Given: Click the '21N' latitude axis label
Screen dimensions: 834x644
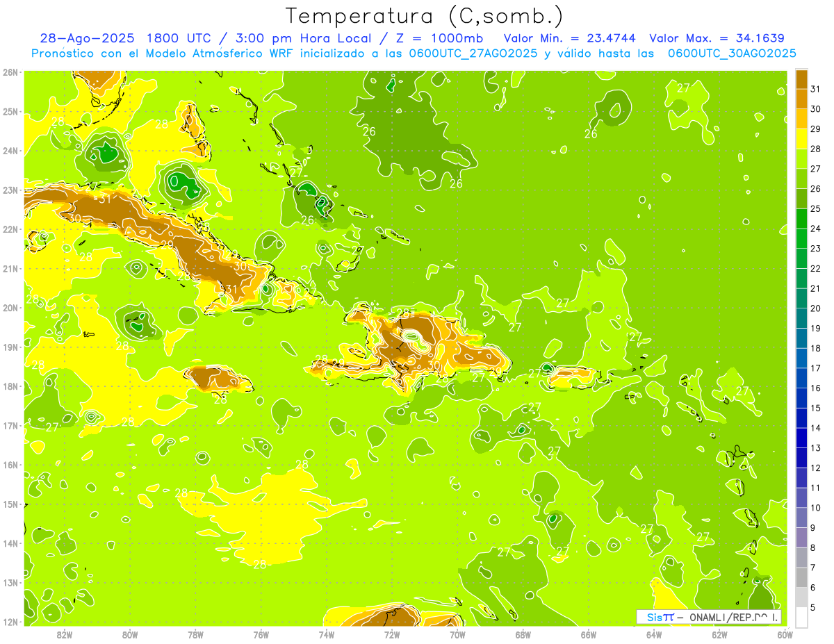Looking at the screenshot, I should pos(10,268).
